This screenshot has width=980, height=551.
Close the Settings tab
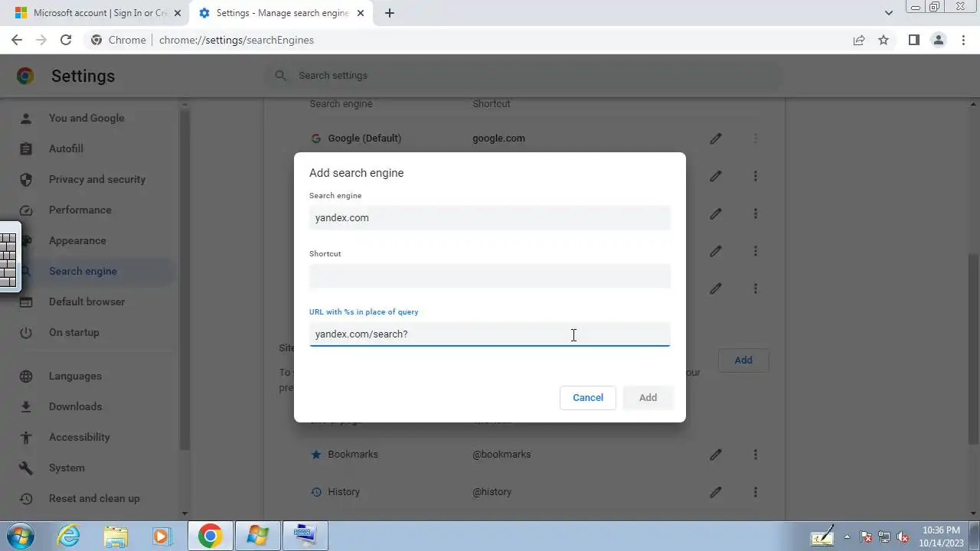(361, 13)
